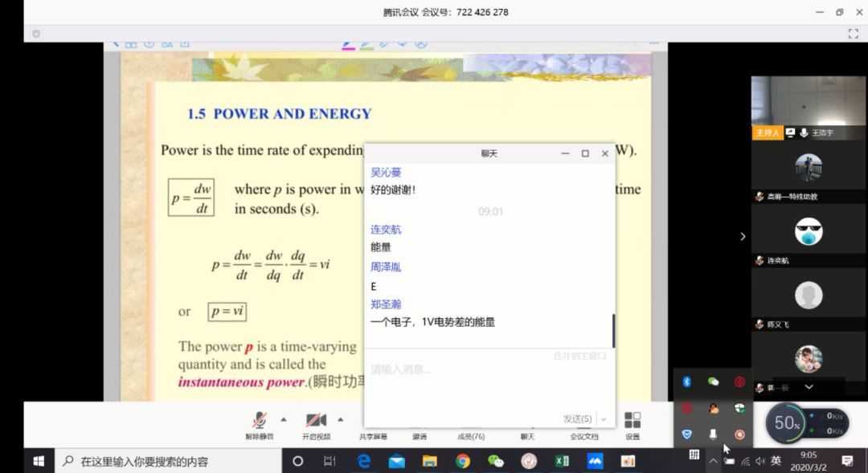Click blue shield icon in tray popup

(x=686, y=434)
